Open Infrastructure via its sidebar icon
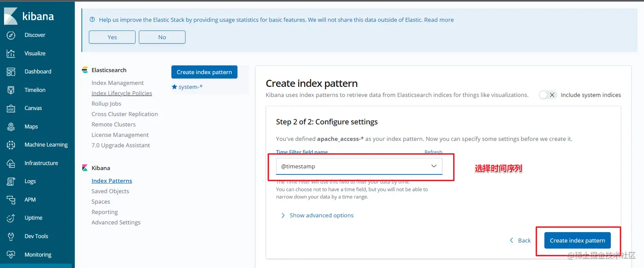The width and height of the screenshot is (644, 268). (11, 163)
